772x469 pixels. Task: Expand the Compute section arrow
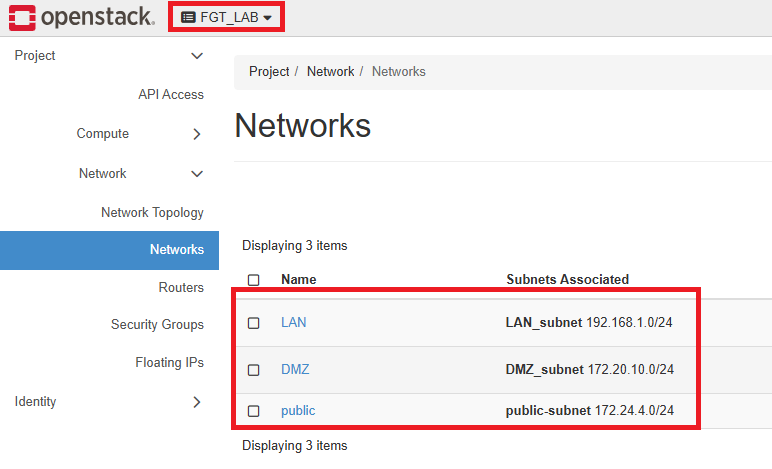pyautogui.click(x=197, y=134)
